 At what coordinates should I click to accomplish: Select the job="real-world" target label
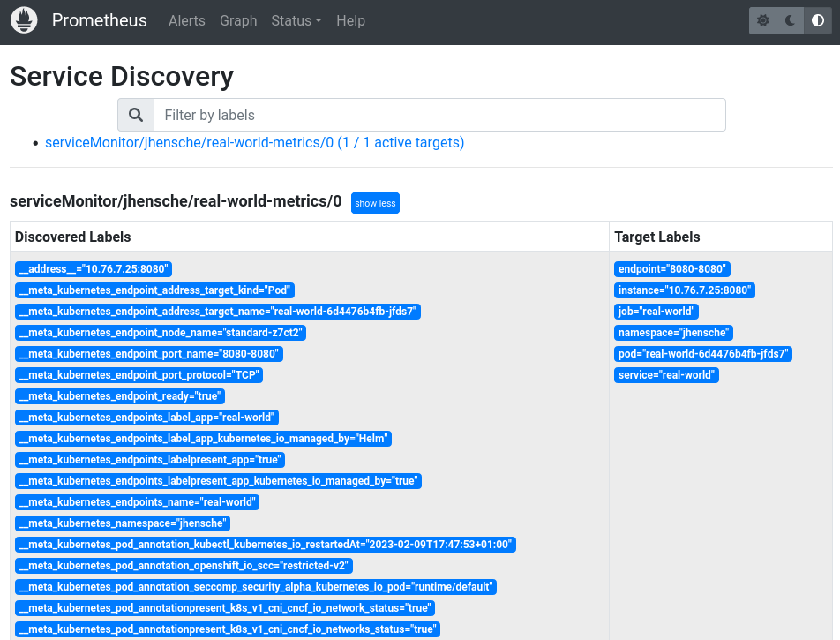[x=656, y=312]
